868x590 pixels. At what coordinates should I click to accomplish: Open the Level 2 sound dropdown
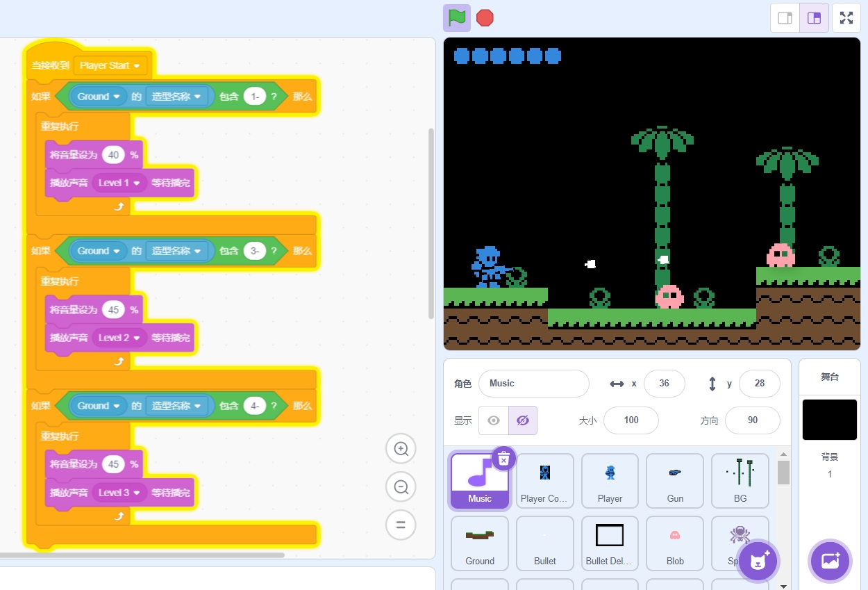coord(119,338)
